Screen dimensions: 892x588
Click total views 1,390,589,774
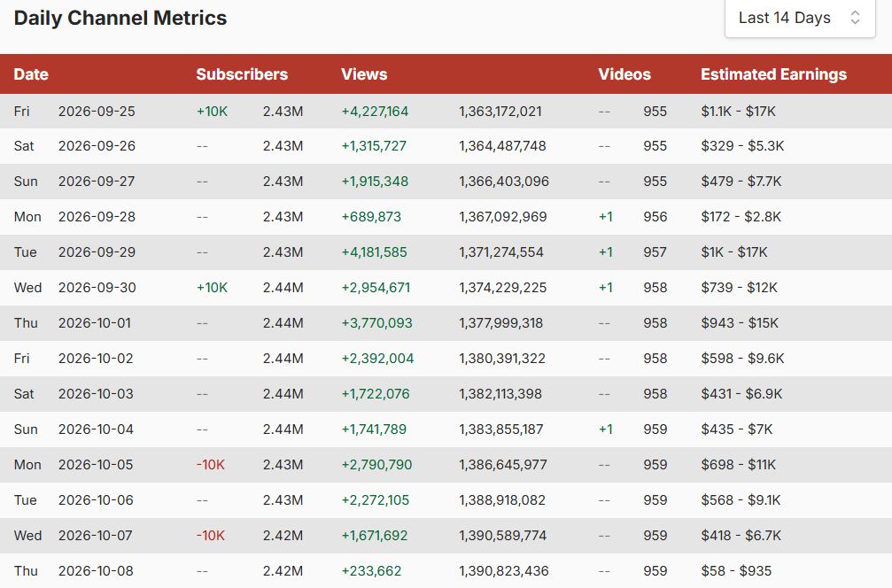503,536
